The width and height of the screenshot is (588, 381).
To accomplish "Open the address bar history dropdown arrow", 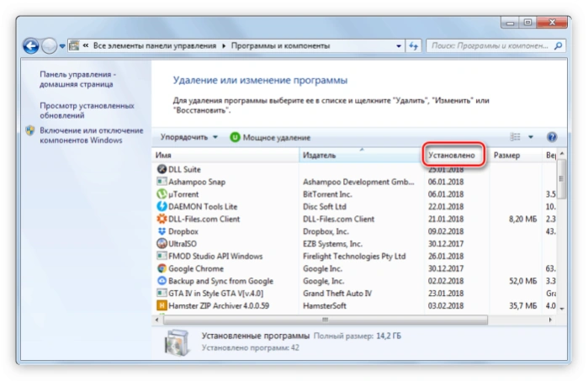I will (399, 46).
